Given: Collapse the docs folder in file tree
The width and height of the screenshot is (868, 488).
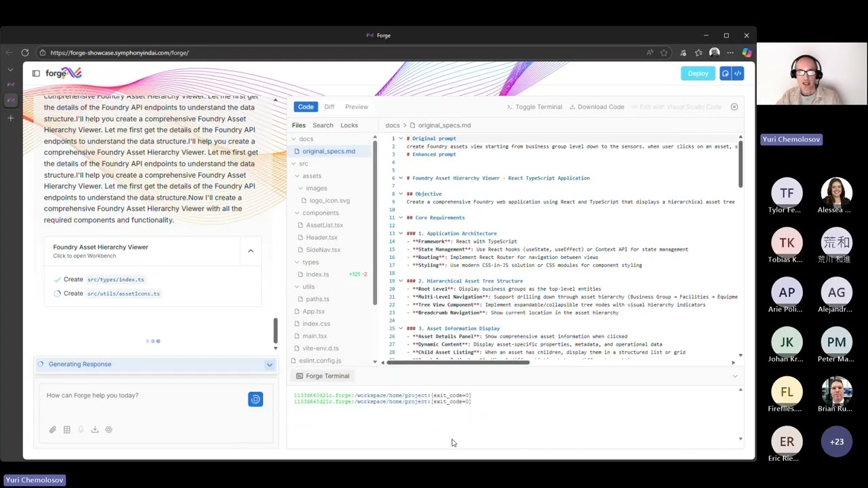Looking at the screenshot, I should tap(294, 139).
